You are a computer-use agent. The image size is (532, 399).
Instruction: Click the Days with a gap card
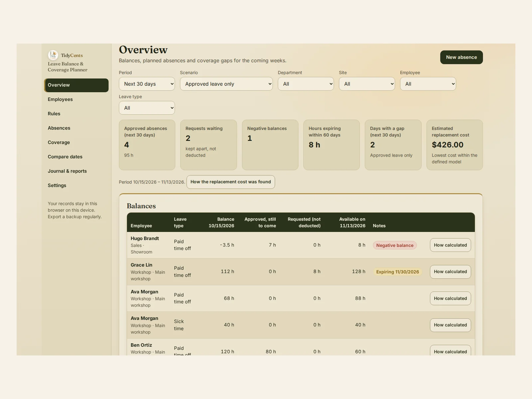coord(393,145)
